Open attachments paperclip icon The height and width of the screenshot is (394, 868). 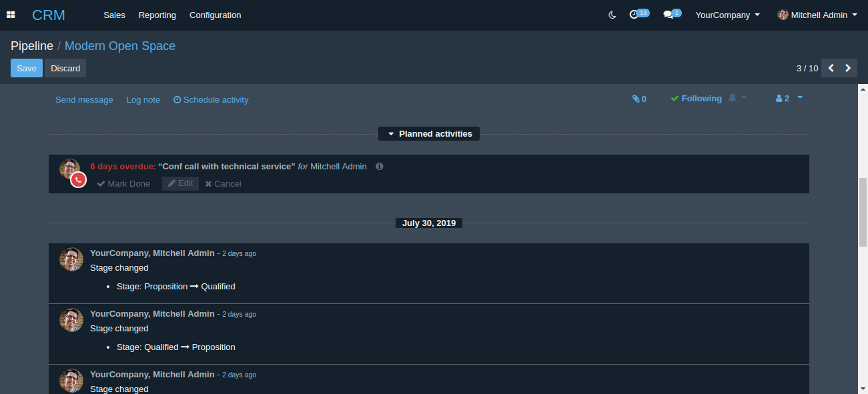click(x=639, y=99)
